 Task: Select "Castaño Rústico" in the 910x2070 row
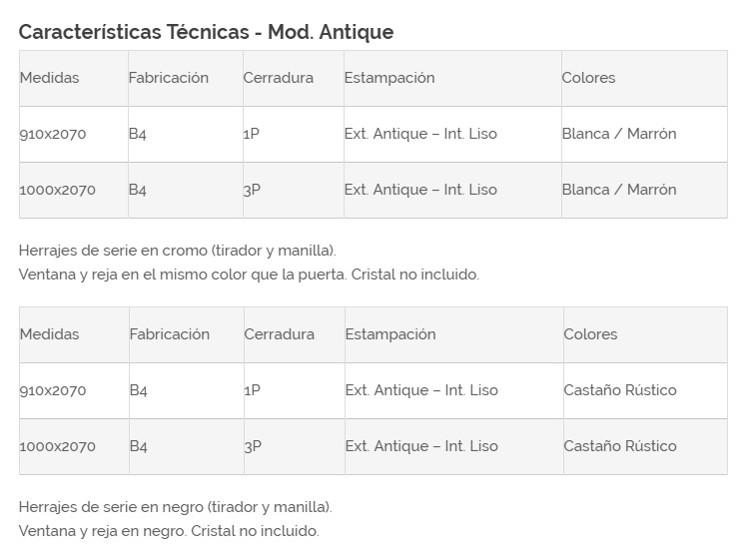tap(619, 390)
